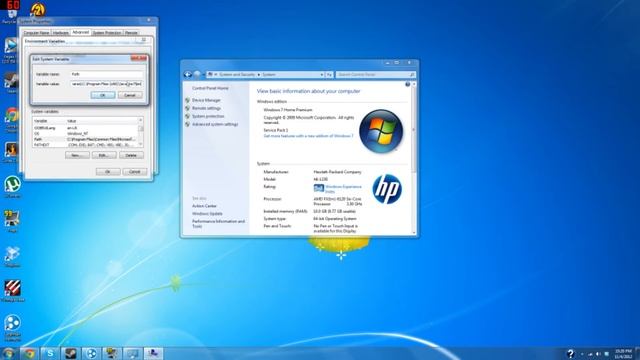Image resolution: width=640 pixels, height=360 pixels.
Task: Click Edit button under System variables
Action: point(104,156)
